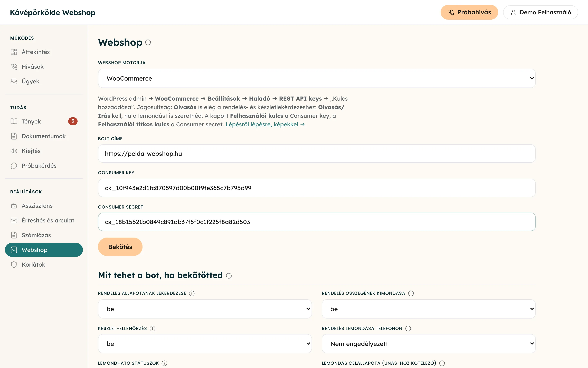This screenshot has width=588, height=368.
Task: Open the Készlet-ellenőrzés dropdown
Action: tap(205, 344)
